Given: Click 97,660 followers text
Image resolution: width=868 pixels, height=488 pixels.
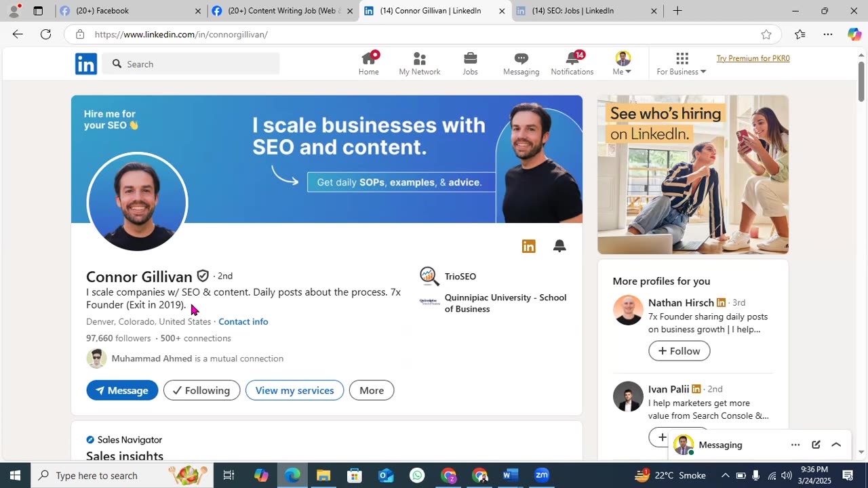Looking at the screenshot, I should point(119,338).
